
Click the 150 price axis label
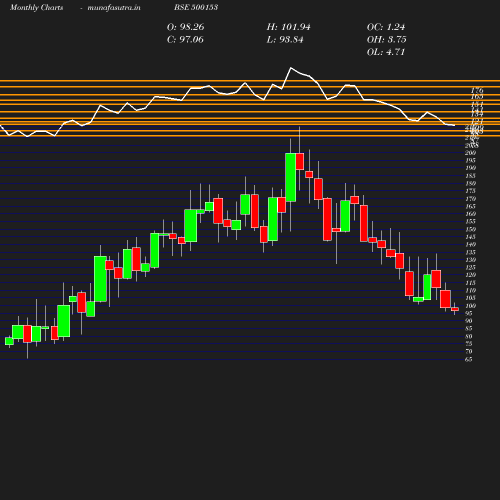[x=470, y=229]
